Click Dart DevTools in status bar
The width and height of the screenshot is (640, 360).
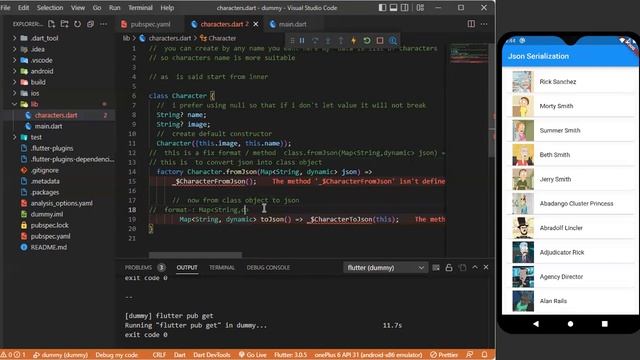click(211, 355)
